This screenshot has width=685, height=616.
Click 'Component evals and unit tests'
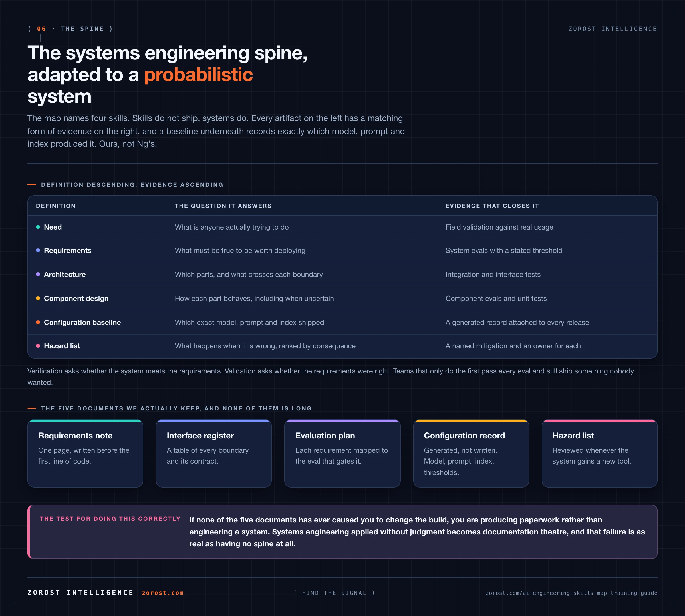(x=496, y=299)
